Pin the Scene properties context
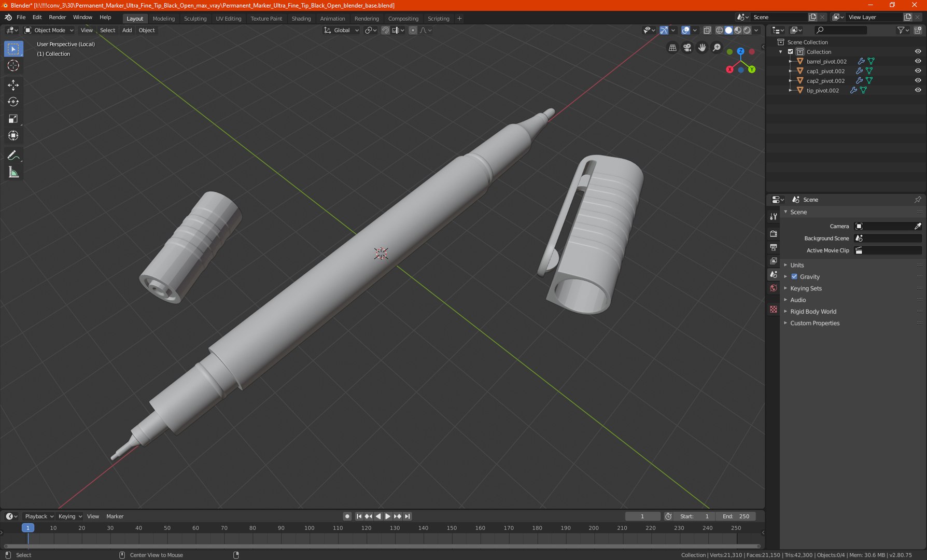The height and width of the screenshot is (560, 927). (918, 200)
